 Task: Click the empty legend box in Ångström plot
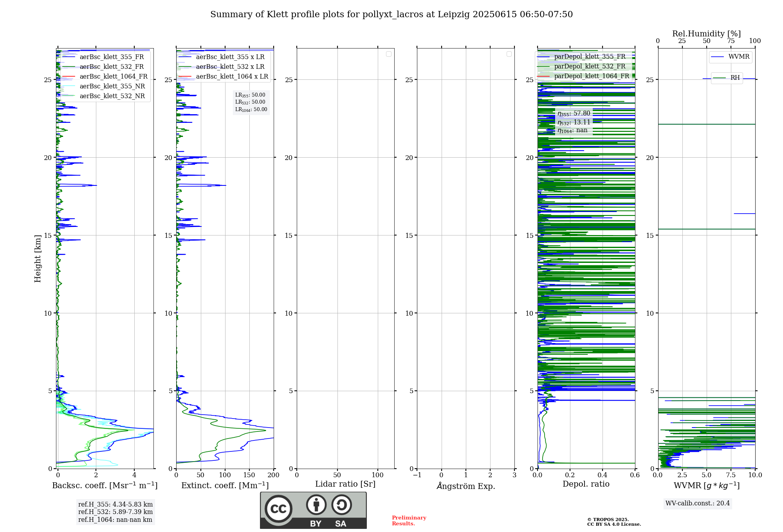click(x=509, y=54)
